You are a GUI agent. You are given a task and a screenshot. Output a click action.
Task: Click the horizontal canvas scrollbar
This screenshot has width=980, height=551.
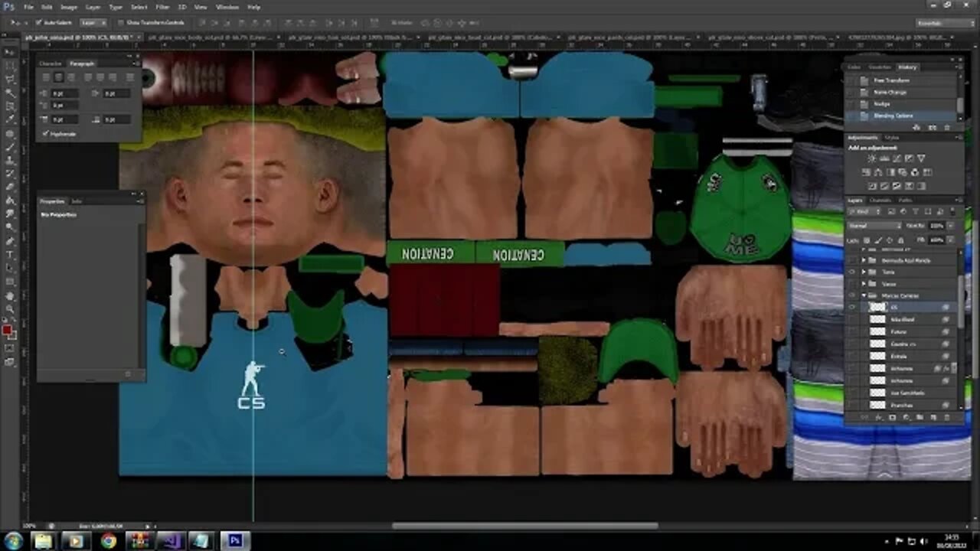pos(524,526)
